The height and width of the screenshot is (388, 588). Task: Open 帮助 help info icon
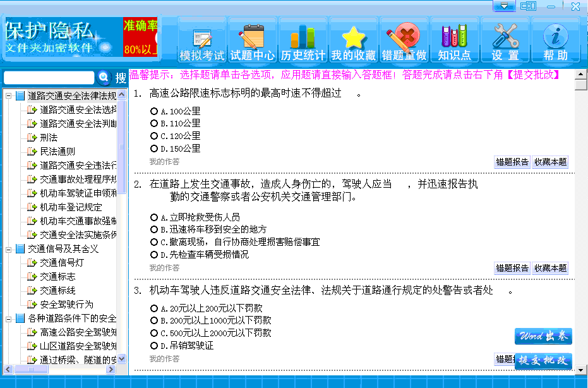coord(556,40)
